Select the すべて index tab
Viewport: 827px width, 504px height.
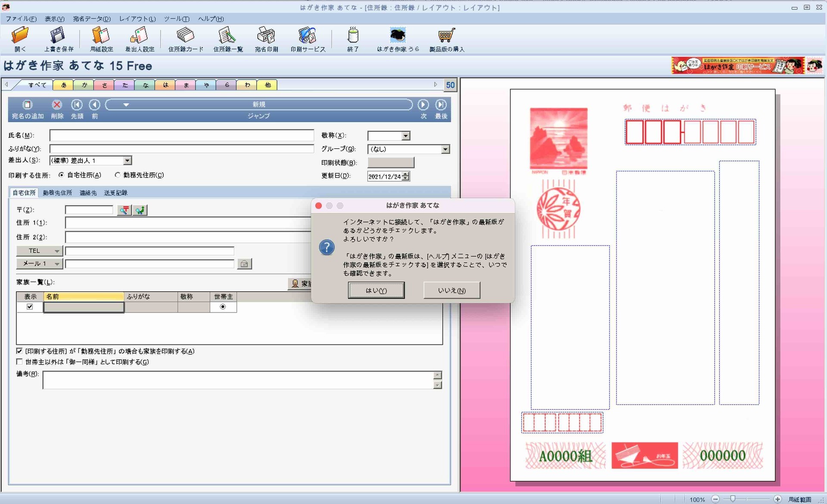[x=37, y=85]
